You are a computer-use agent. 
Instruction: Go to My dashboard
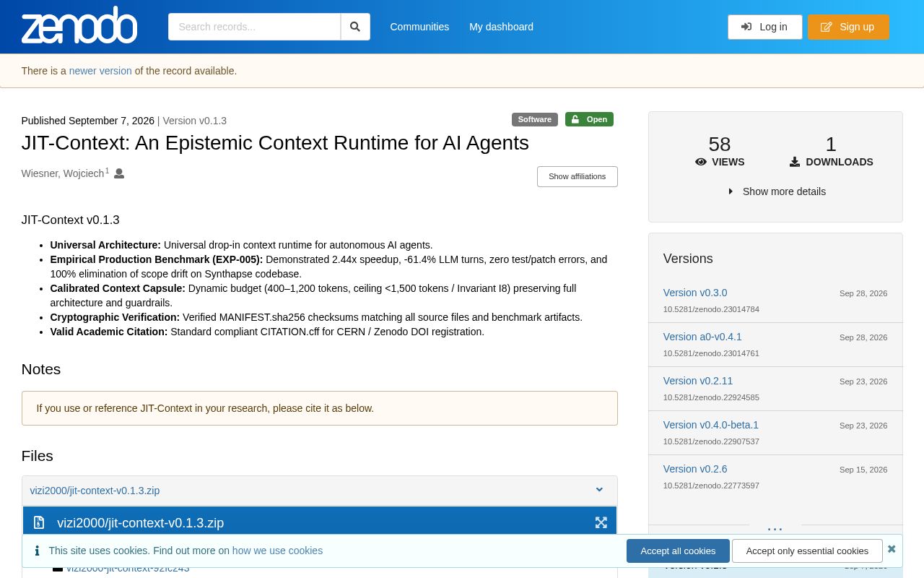pos(501,27)
